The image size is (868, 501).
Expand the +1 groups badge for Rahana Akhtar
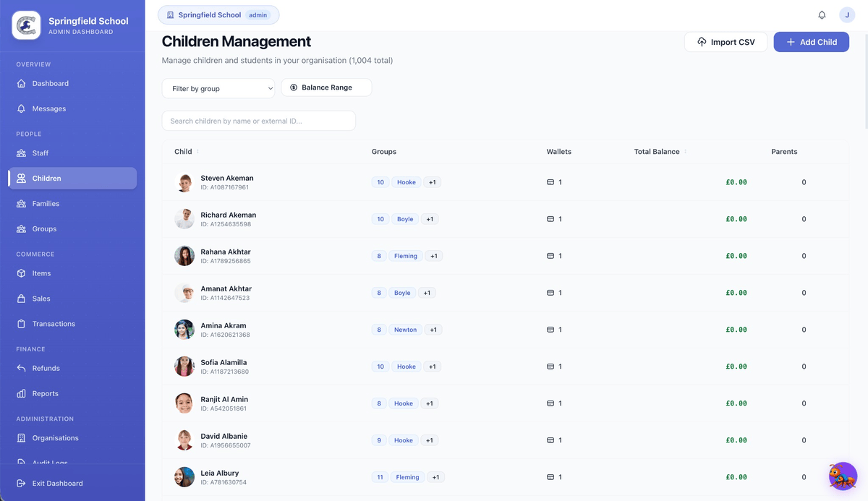tap(432, 255)
